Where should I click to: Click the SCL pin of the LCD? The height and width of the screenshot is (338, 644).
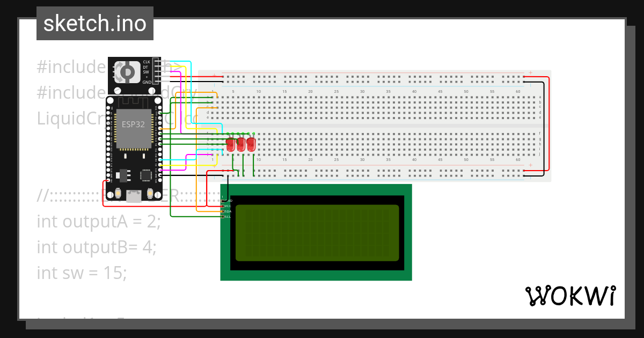pos(223,217)
